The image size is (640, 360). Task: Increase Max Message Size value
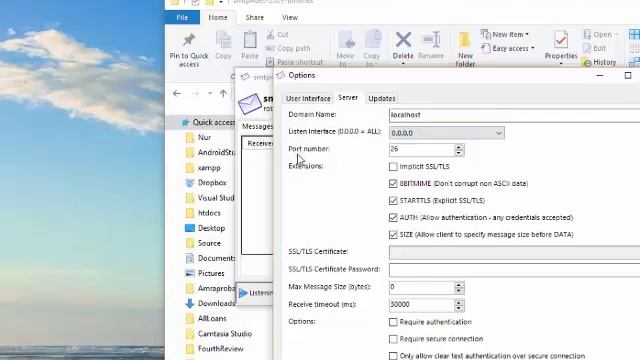point(459,284)
